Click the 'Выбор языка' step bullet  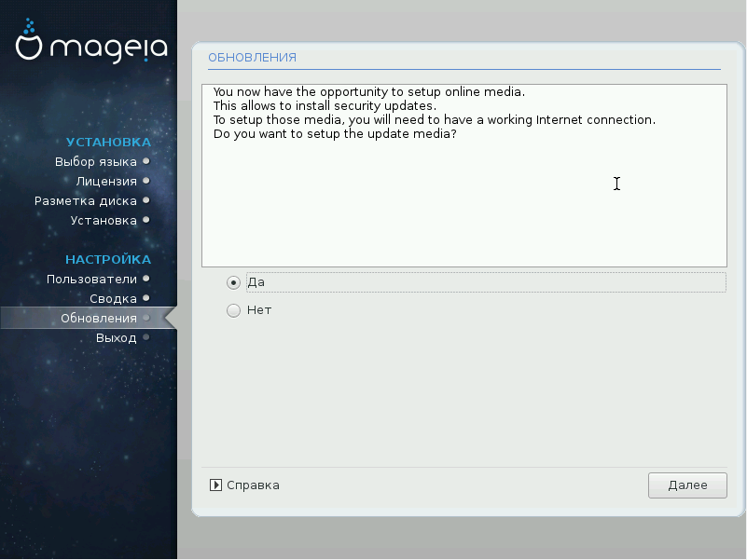click(x=146, y=161)
